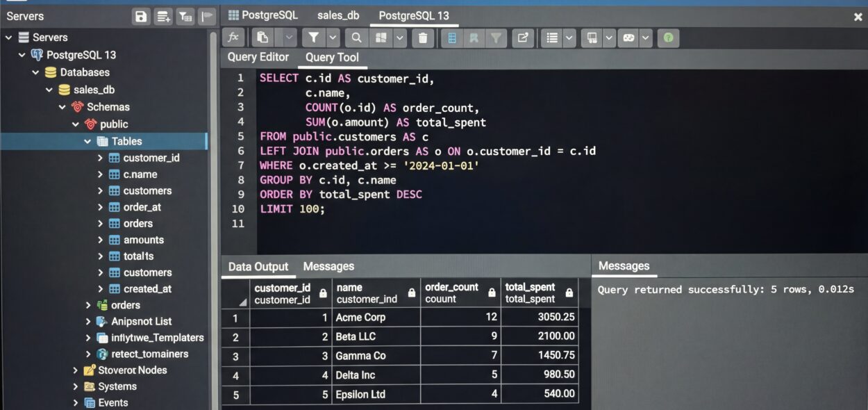Select the orders table in tree

[x=137, y=223]
